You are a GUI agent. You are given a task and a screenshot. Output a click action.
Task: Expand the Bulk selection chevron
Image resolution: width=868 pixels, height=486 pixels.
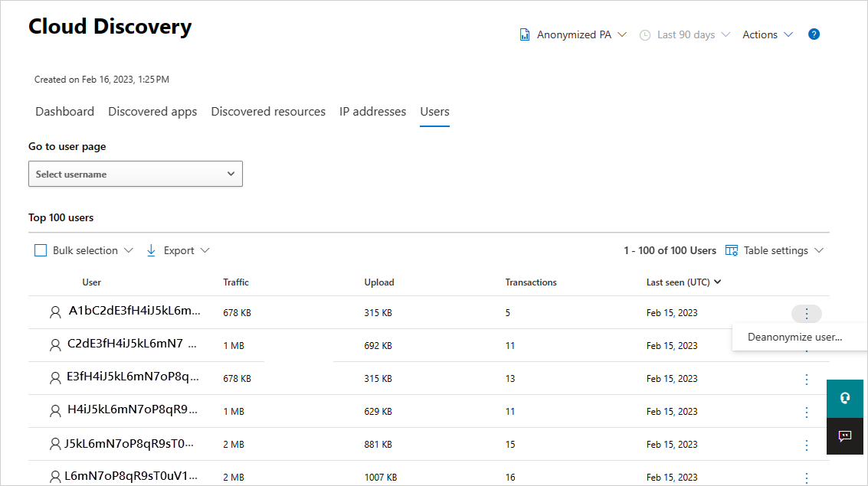pyautogui.click(x=129, y=250)
